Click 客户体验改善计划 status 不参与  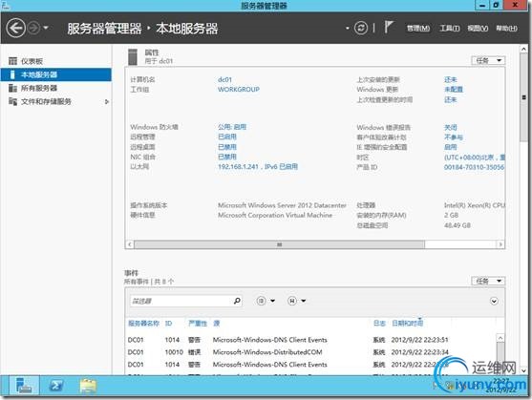(454, 137)
